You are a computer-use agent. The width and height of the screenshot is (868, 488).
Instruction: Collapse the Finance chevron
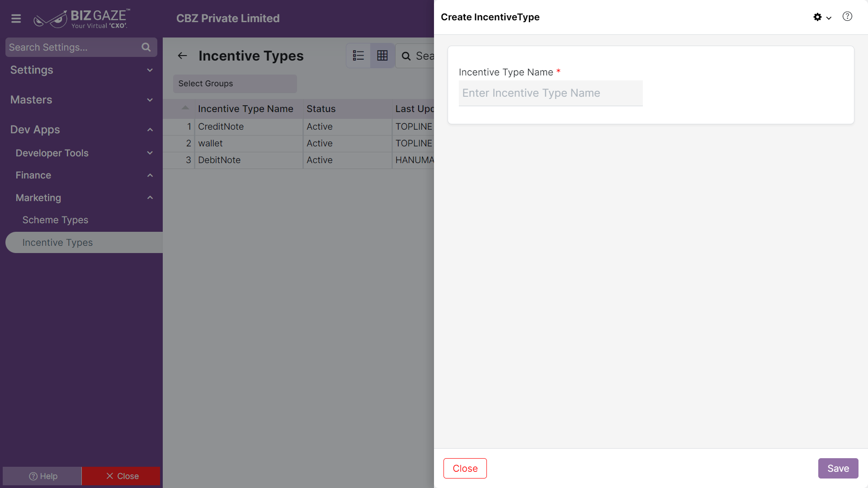(x=150, y=175)
